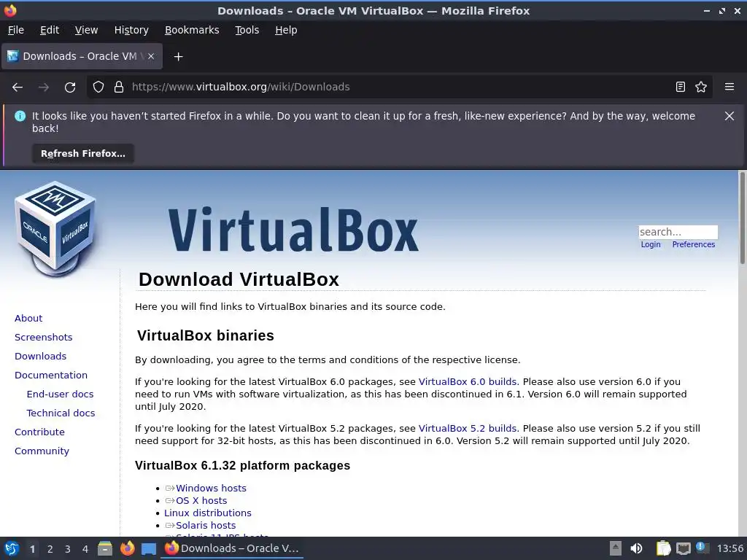Open the History menu
Screen dimensions: 747x560
pyautogui.click(x=131, y=30)
